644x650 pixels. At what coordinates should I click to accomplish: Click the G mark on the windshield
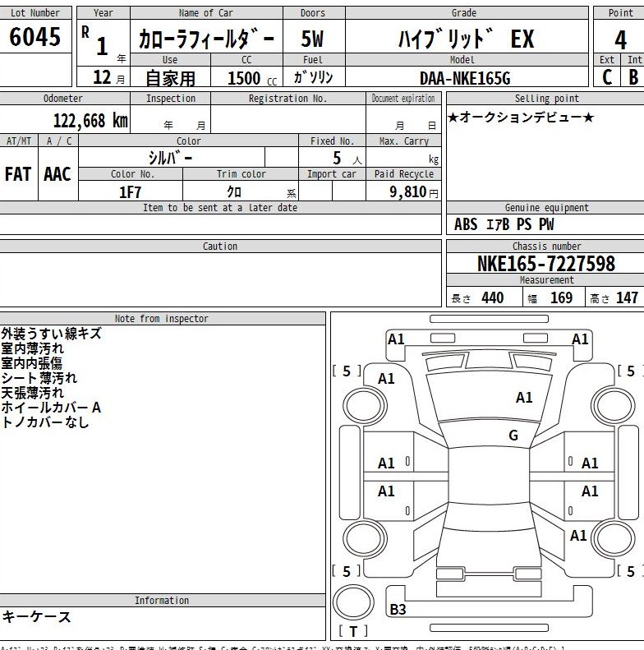tap(513, 435)
